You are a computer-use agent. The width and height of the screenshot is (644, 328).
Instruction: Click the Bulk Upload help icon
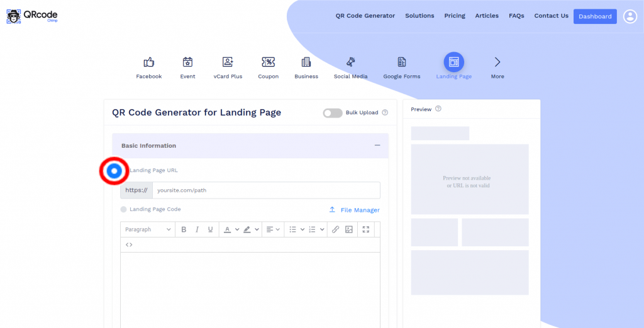[385, 112]
